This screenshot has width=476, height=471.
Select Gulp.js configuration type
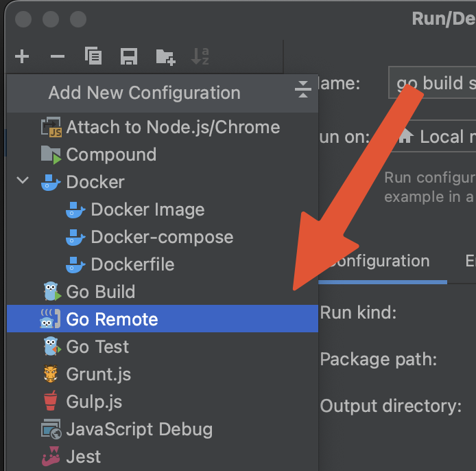[163, 402]
